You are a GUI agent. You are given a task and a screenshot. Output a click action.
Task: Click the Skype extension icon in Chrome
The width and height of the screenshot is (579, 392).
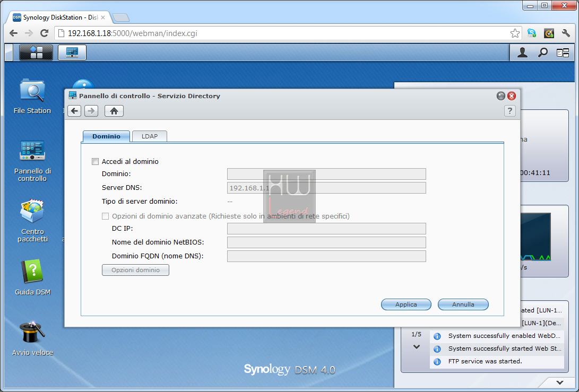click(532, 33)
